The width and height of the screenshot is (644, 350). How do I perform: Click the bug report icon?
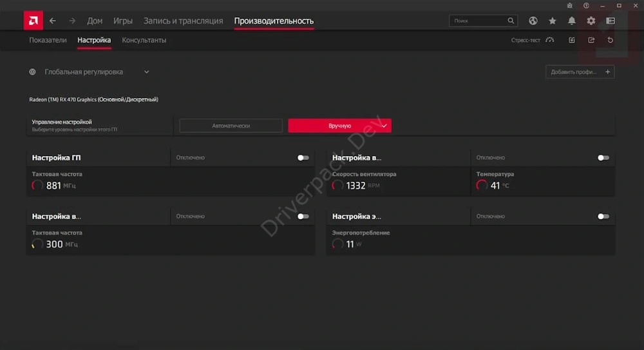[570, 6]
